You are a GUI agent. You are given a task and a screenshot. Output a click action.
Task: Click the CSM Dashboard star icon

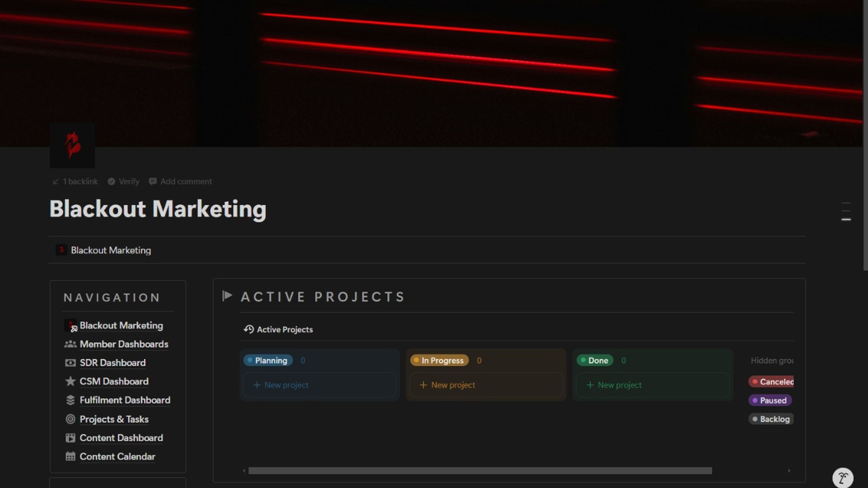click(x=70, y=381)
